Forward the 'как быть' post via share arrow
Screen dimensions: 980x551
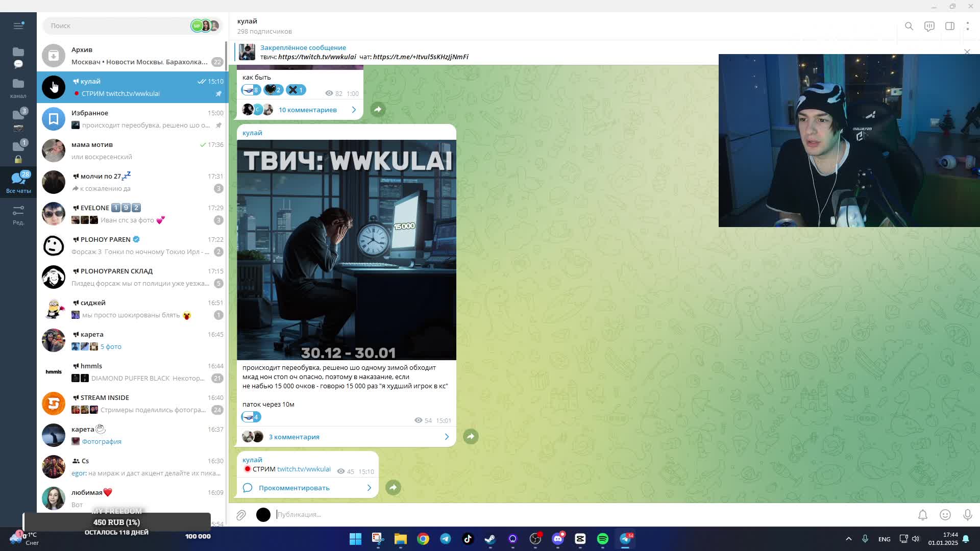pos(378,110)
